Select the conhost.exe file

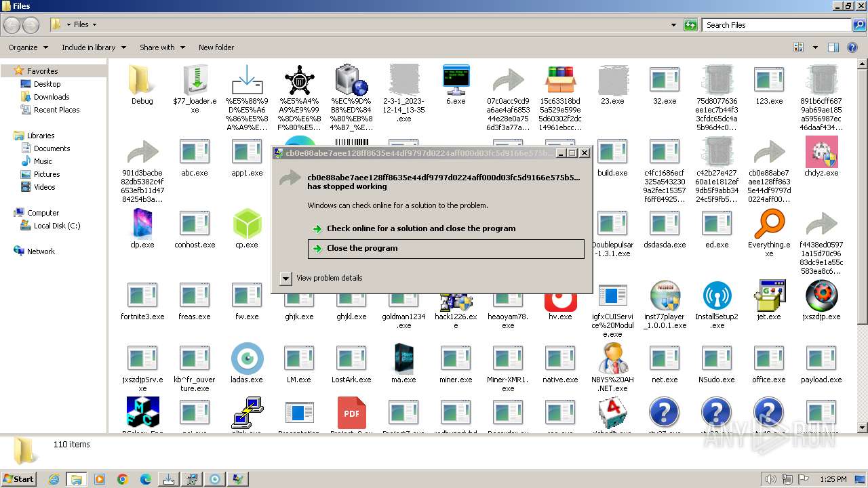click(x=195, y=224)
